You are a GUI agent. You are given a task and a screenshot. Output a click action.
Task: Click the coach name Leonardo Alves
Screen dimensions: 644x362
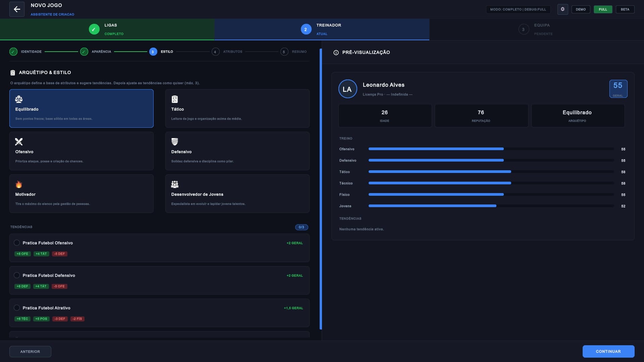tap(383, 85)
